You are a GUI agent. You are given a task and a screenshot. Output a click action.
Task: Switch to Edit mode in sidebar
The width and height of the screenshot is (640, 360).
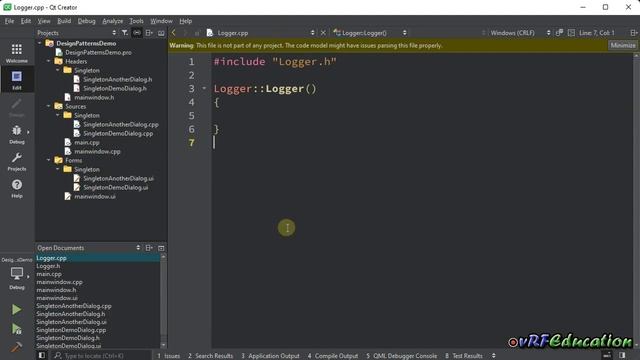17,79
